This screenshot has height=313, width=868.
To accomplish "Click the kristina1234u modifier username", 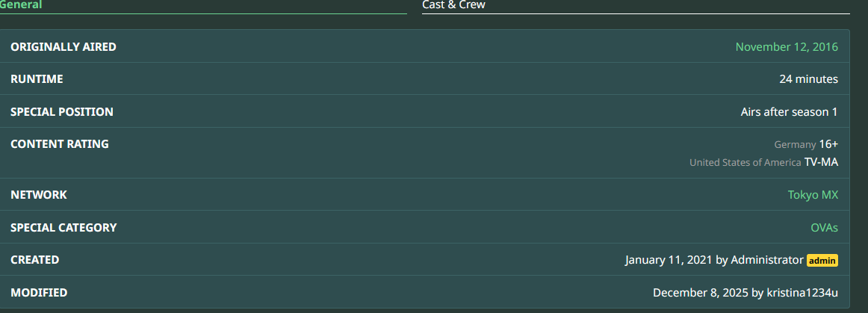I will [802, 293].
